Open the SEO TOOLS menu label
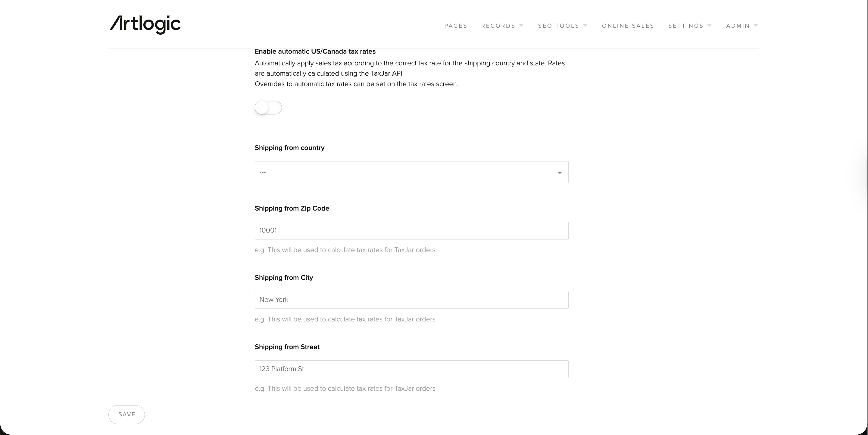The image size is (868, 435). pos(558,26)
